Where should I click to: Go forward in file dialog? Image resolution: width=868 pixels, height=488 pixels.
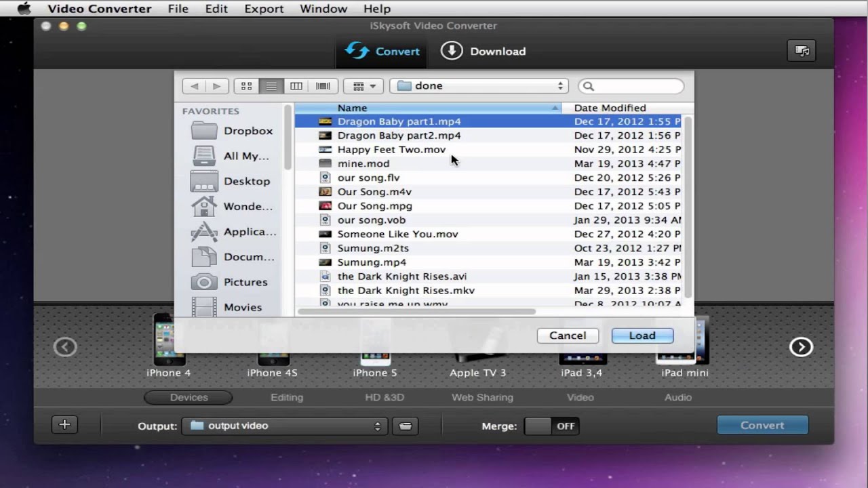point(216,86)
